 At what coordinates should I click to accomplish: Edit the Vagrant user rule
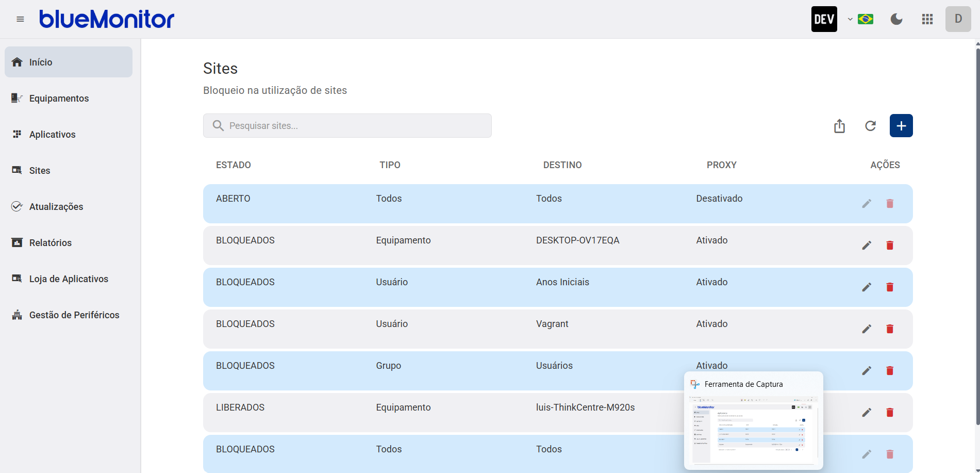(867, 329)
